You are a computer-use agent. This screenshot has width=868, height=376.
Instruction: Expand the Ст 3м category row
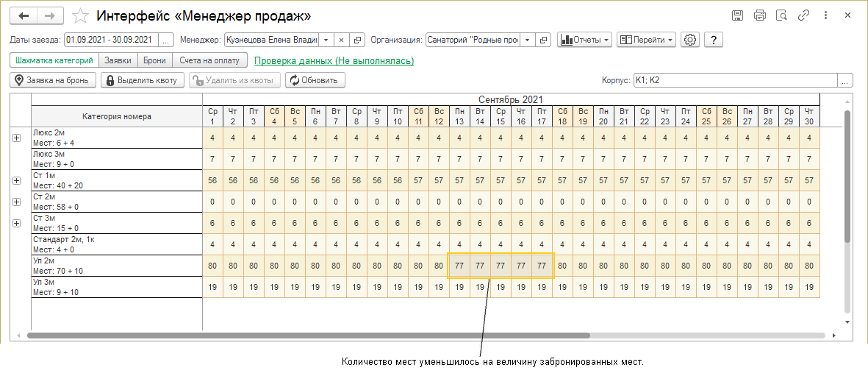click(x=16, y=223)
